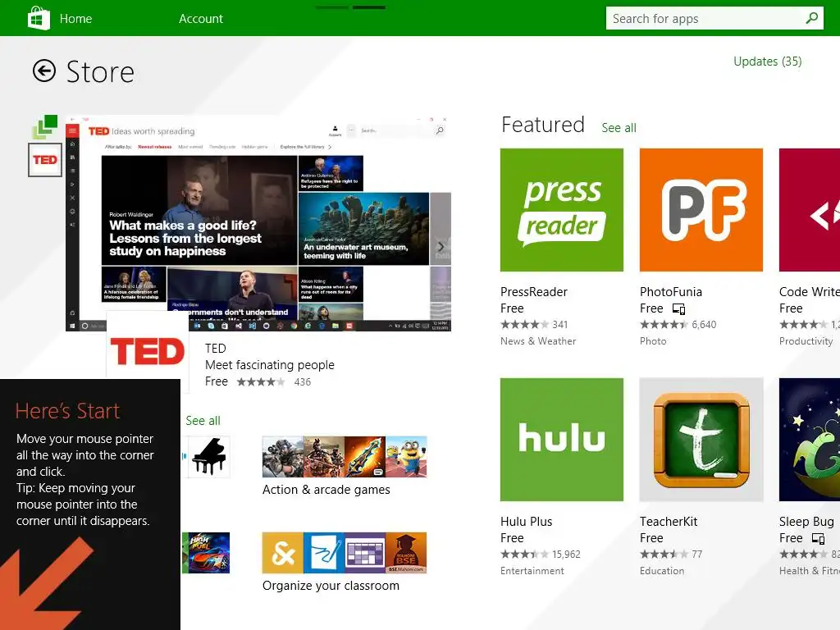840x630 pixels.
Task: Click the News & Weather category label
Action: click(x=538, y=341)
